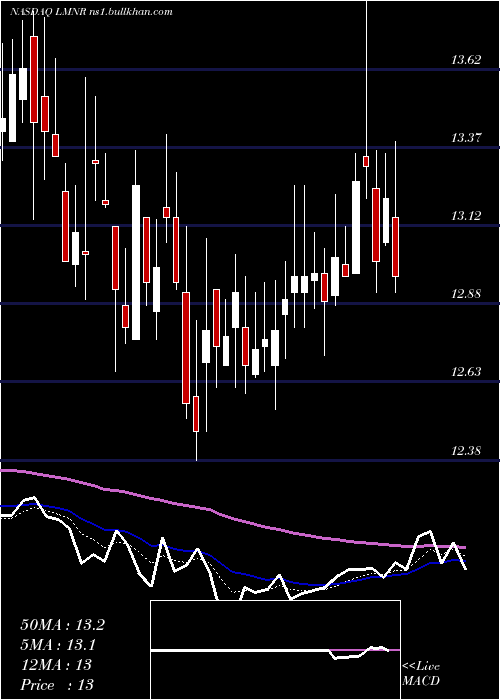500x700 pixels.
Task: Click the 13.12 price axis label
Action: (466, 216)
